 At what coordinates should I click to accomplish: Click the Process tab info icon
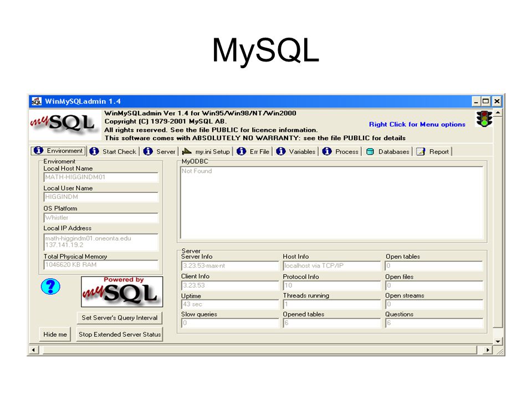coord(327,151)
